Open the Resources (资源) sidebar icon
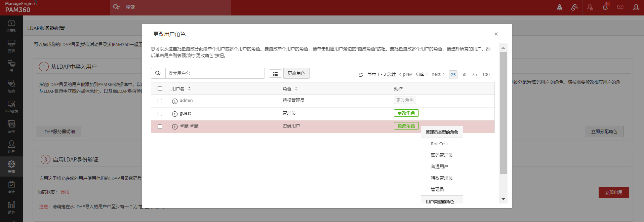Viewport: 644px width, 222px height. [11, 46]
